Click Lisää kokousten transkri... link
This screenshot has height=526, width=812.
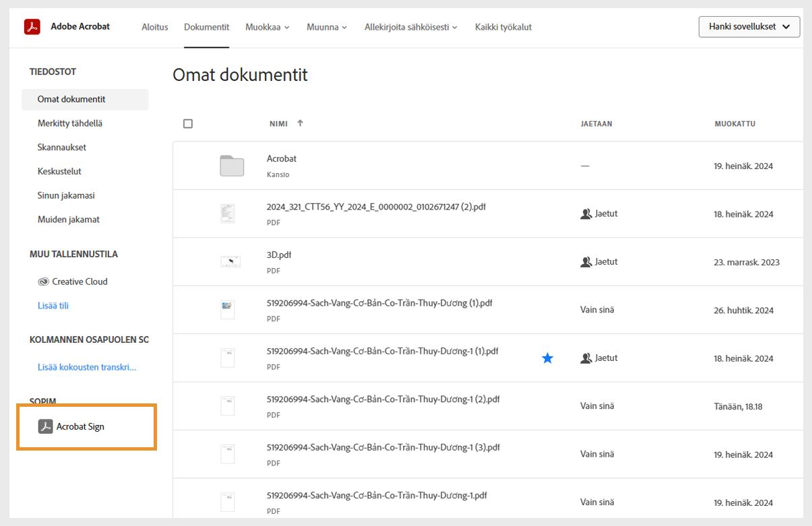point(87,368)
